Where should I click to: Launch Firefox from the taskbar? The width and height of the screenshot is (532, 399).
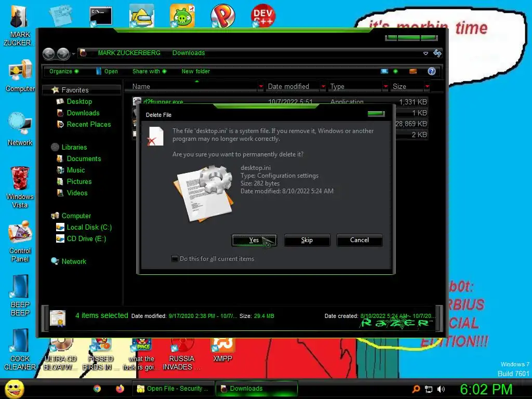click(120, 389)
